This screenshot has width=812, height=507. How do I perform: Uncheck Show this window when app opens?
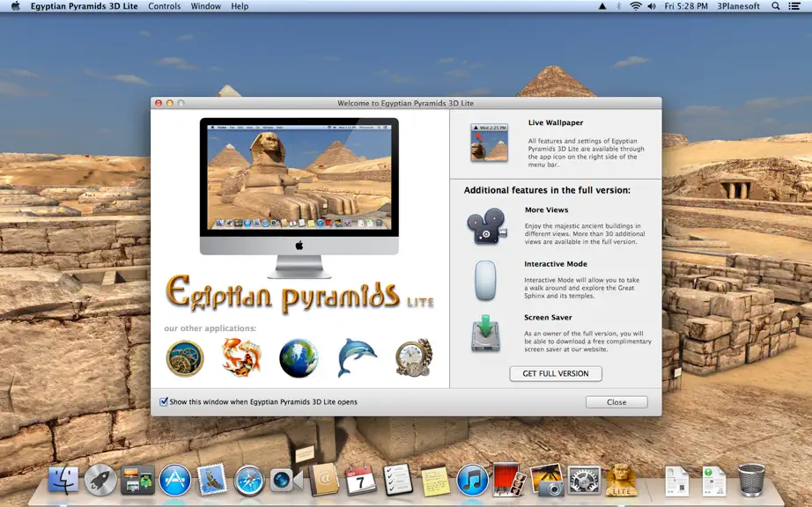(164, 401)
